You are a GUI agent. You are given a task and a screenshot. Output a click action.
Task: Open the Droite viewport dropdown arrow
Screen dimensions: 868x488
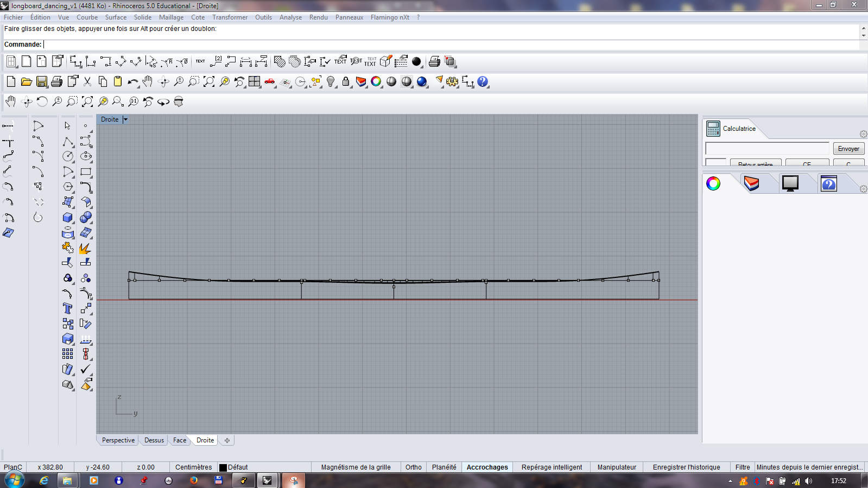[125, 119]
